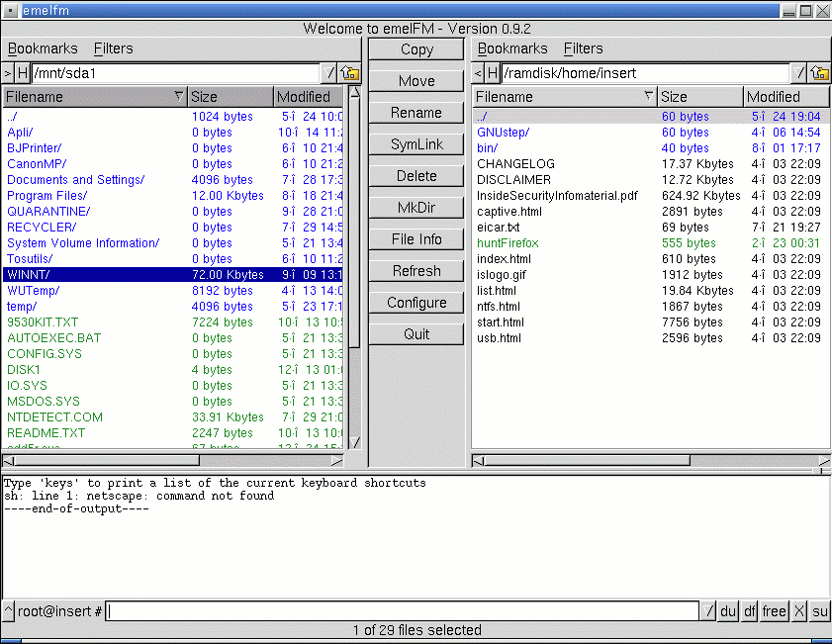The width and height of the screenshot is (832, 644).
Task: Click the Copy button
Action: (416, 49)
